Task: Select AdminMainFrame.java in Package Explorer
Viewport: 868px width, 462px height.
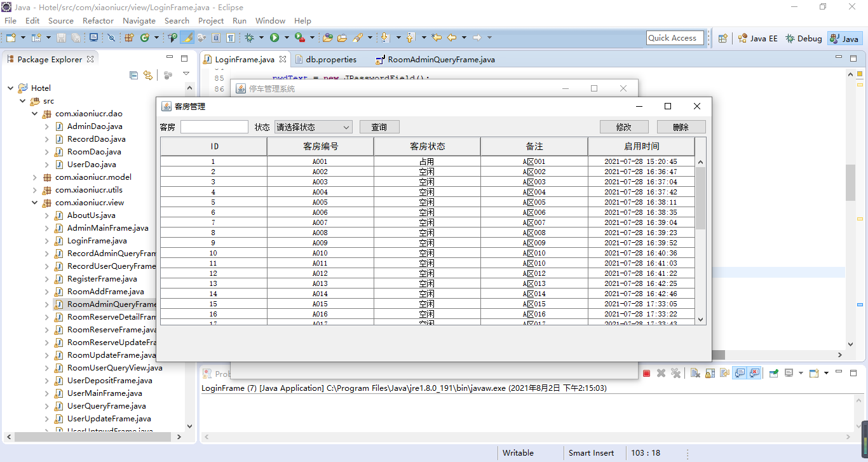Action: tap(108, 228)
